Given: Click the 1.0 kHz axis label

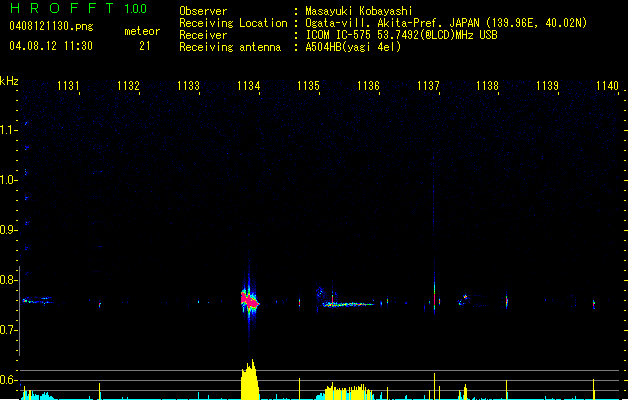Looking at the screenshot, I should (x=8, y=180).
